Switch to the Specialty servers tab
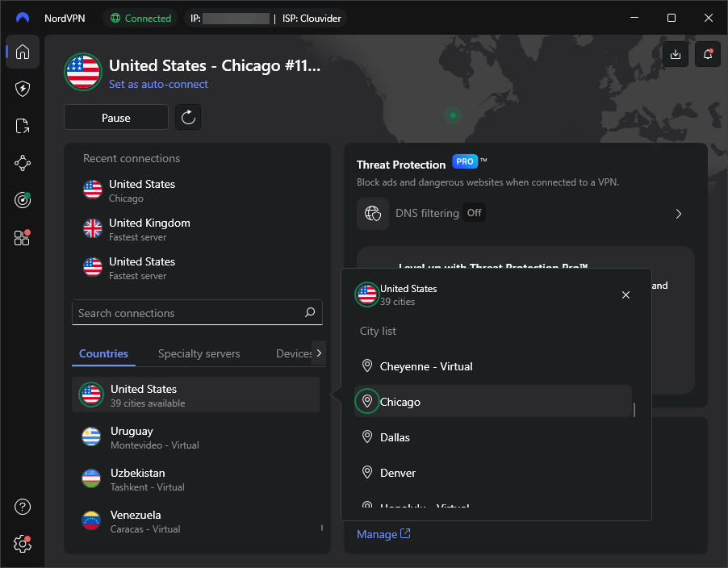The image size is (728, 568). coord(199,353)
